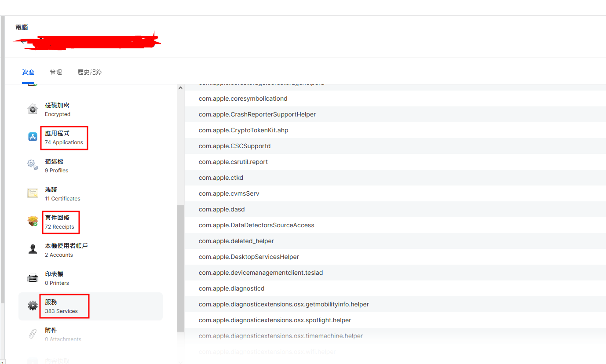Viewport: 606px width, 364px height.
Task: Select com.apple.CrashReporterSupportHelper row
Action: click(395, 114)
